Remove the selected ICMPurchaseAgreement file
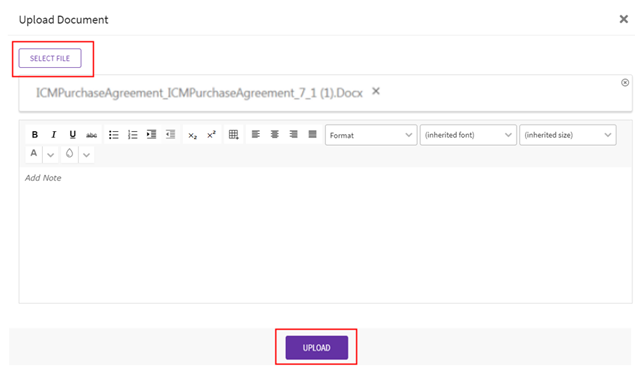Screen dimensions: 635x369 coord(376,91)
